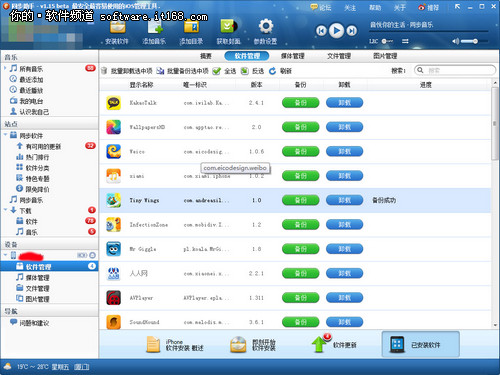This screenshot has width=500, height=375.
Task: Click blue 卸载 button for SoundHound
Action: (x=344, y=322)
